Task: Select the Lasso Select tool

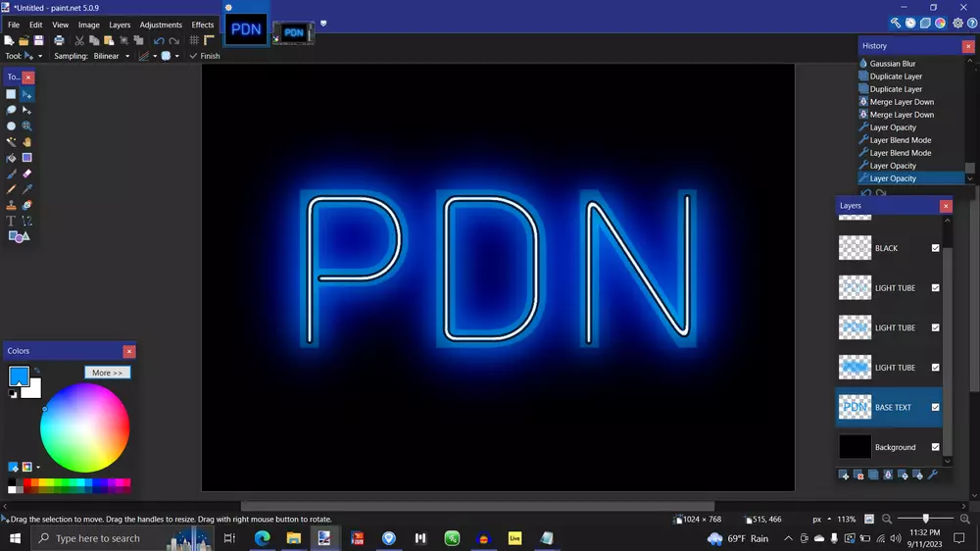Action: pos(11,110)
